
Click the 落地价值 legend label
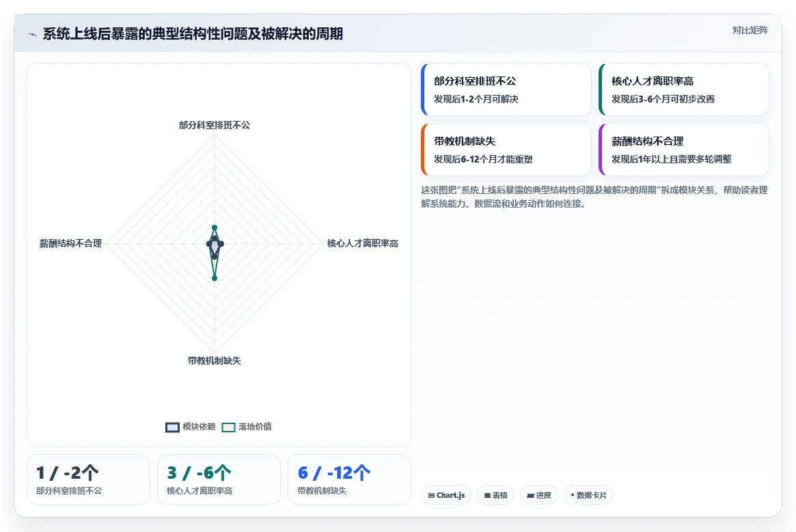pos(255,426)
